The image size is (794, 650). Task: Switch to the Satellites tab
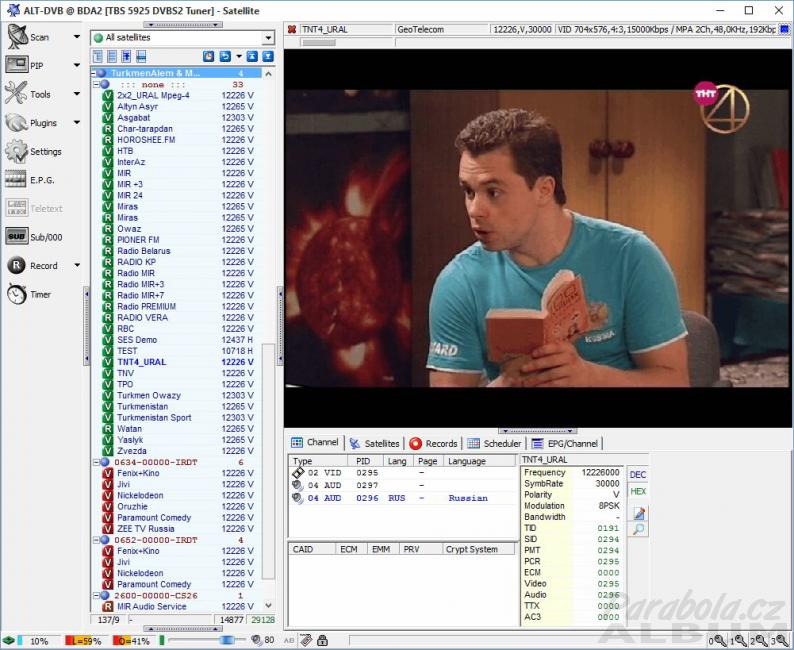(375, 443)
